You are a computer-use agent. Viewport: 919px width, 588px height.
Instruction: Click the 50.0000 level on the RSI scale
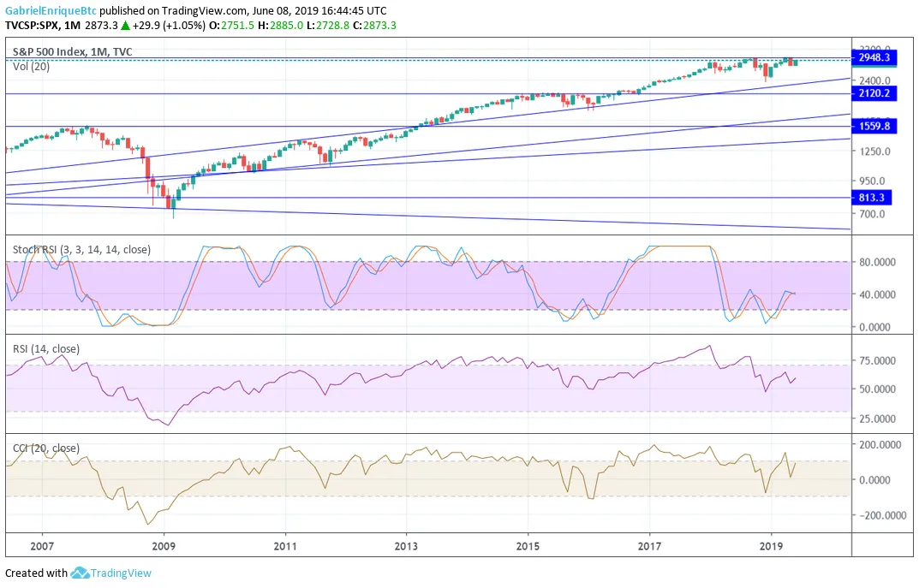(x=877, y=389)
